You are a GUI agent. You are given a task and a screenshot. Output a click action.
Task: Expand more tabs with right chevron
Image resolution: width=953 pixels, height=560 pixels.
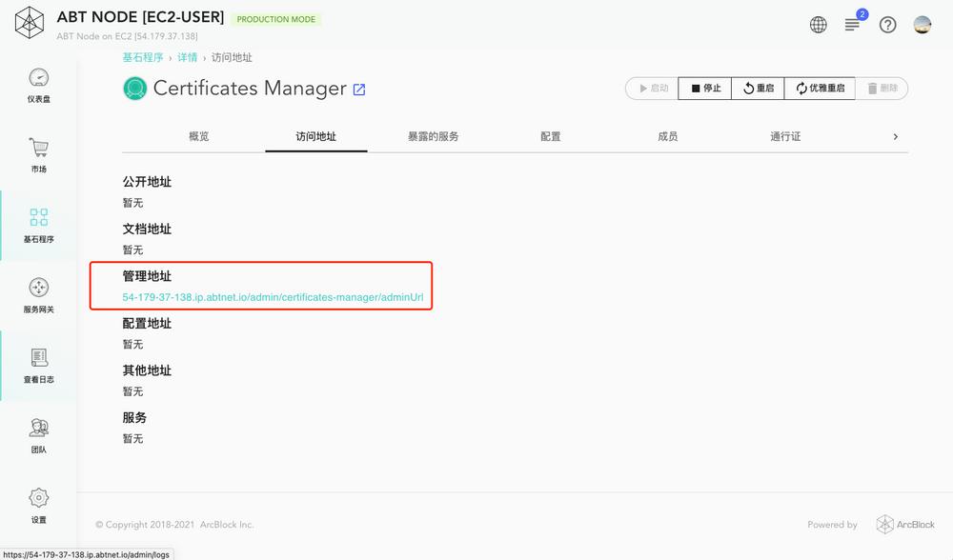pos(895,136)
